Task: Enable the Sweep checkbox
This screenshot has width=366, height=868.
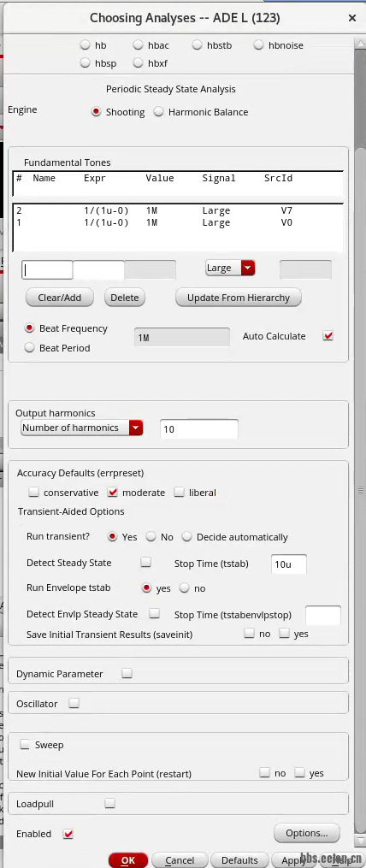Action: pyautogui.click(x=24, y=745)
